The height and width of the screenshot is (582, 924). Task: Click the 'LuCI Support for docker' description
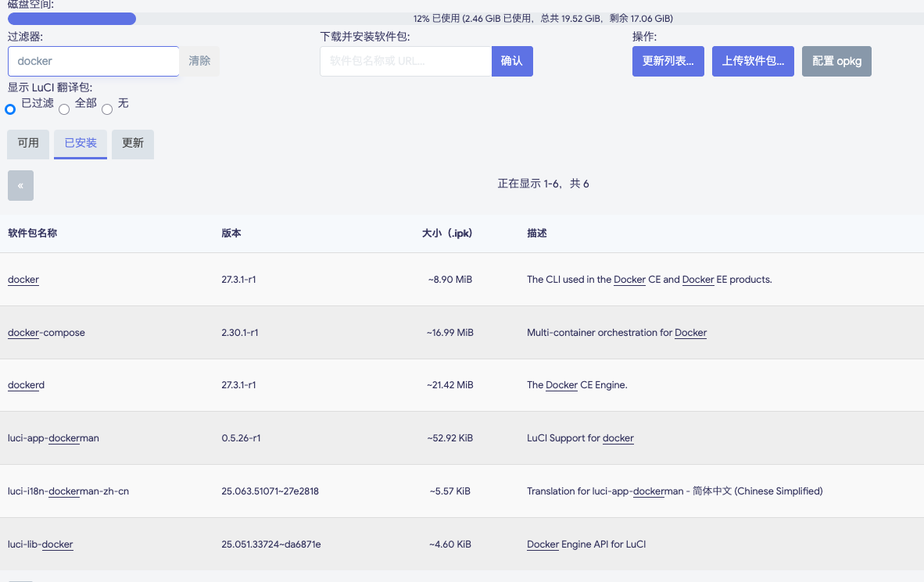(581, 438)
